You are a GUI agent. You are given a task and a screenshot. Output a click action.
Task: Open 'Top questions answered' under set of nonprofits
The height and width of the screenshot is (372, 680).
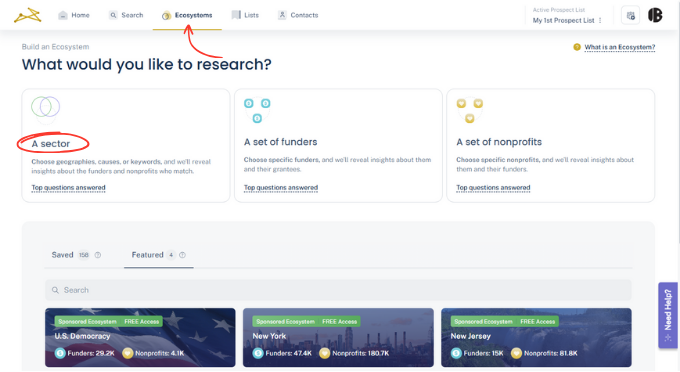click(493, 188)
